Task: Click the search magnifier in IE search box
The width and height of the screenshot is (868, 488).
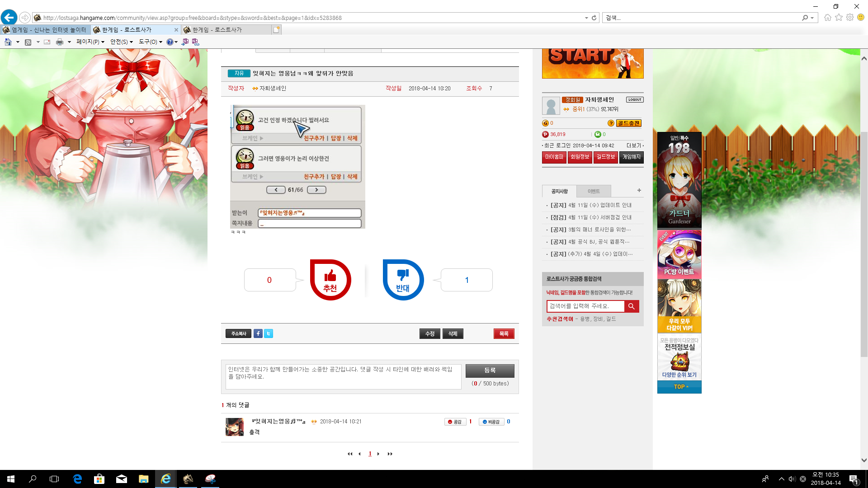Action: tap(805, 18)
